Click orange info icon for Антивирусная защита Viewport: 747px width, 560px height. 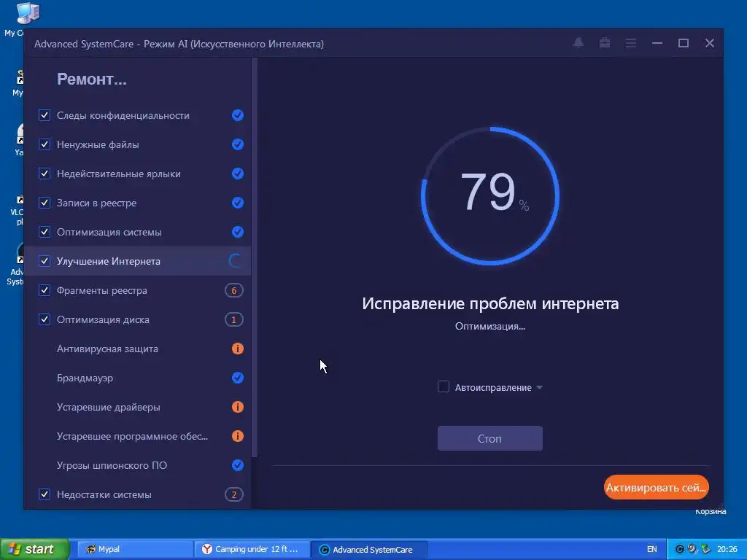coord(238,349)
